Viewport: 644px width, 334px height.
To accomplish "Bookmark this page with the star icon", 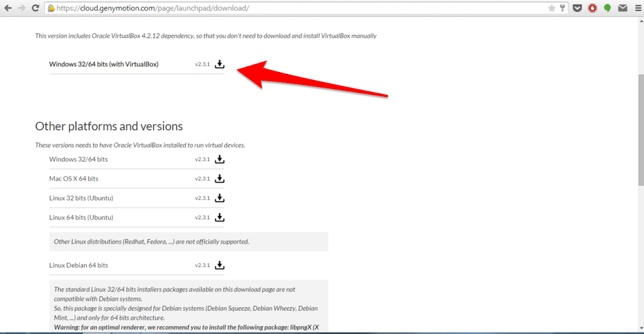I will click(x=551, y=8).
